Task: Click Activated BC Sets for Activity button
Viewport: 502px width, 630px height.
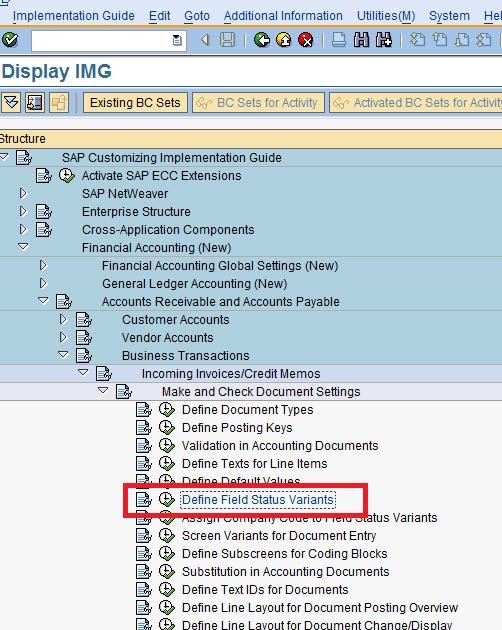Action: 416,103
